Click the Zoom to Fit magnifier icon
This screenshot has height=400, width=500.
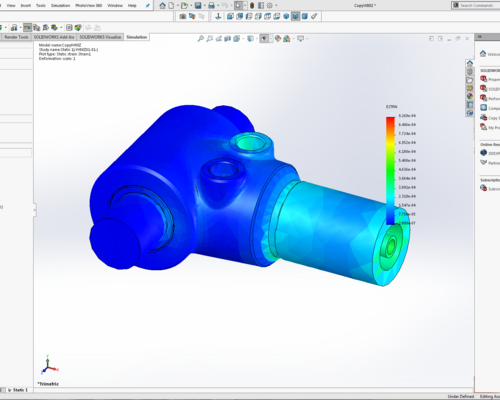pyautogui.click(x=201, y=39)
